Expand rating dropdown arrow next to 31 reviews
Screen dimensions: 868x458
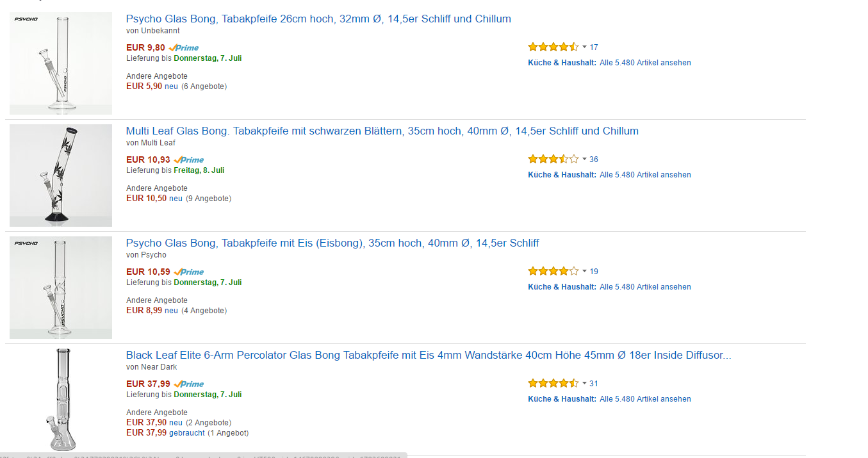pos(584,383)
